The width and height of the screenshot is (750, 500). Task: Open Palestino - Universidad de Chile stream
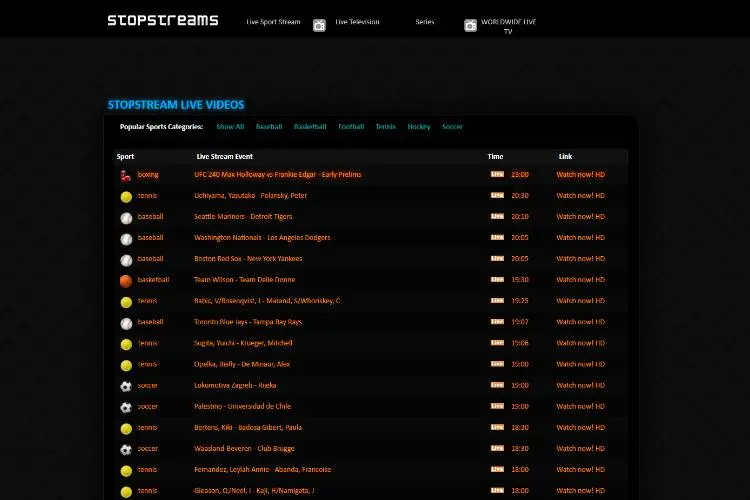coord(243,406)
